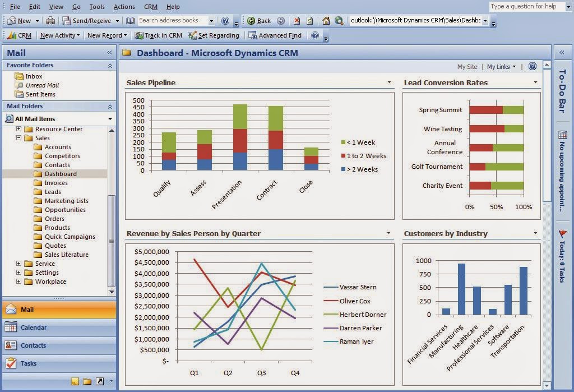Screen dimensions: 574x392
Task: Collapse Mail Folders section
Action: (x=110, y=107)
